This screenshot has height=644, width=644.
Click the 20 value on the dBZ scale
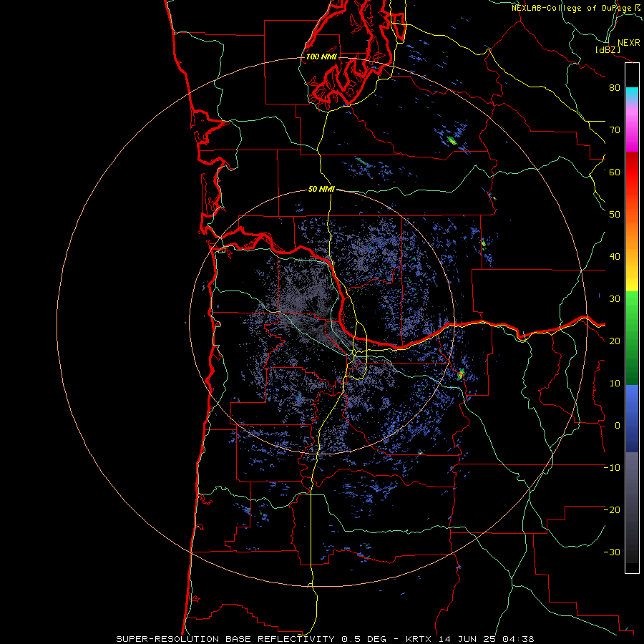pos(615,341)
